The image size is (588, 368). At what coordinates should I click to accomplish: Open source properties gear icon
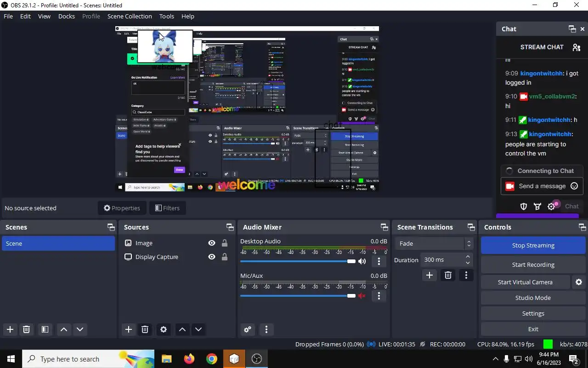pos(163,329)
